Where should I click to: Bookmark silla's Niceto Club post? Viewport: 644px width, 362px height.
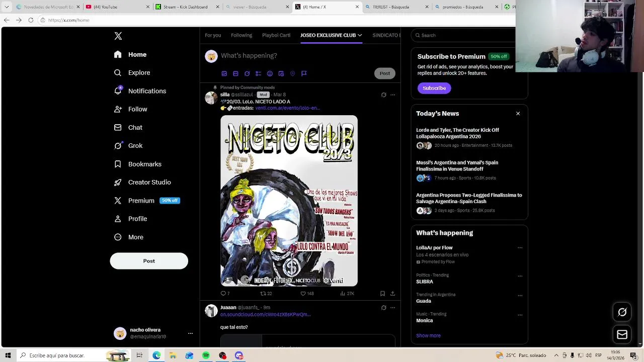pos(382,294)
